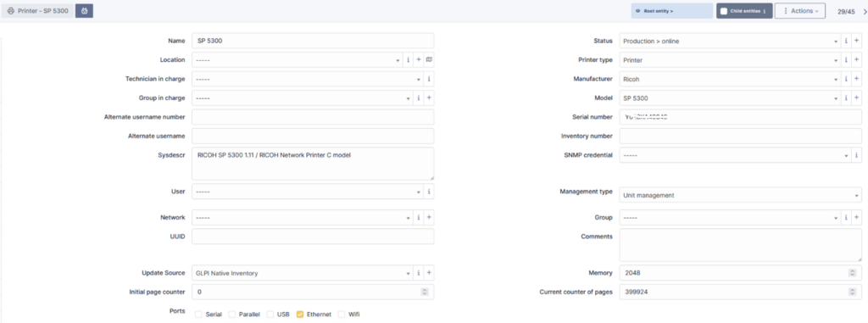Viewport: 868px width, 323px height.
Task: Expand the Management type dropdown
Action: [741, 195]
